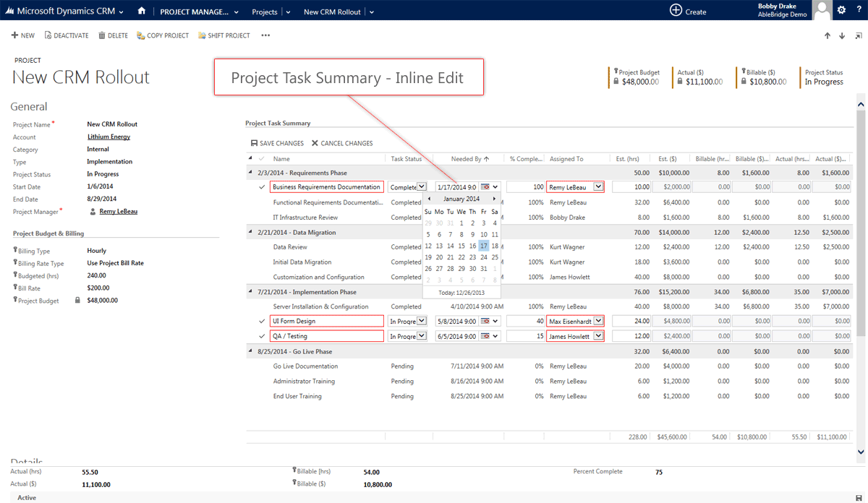Toggle checkmark for QA / Testing row
The height and width of the screenshot is (503, 868).
pos(262,336)
